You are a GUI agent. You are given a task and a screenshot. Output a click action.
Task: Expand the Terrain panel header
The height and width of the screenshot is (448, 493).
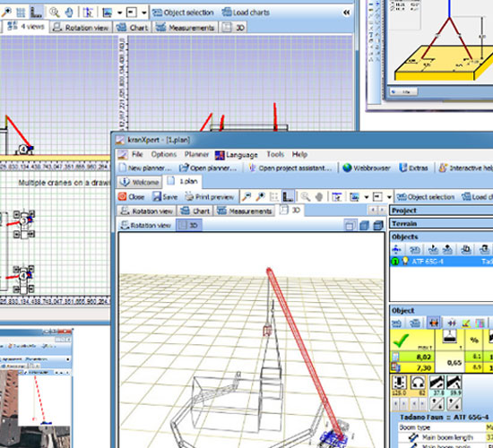(x=441, y=223)
